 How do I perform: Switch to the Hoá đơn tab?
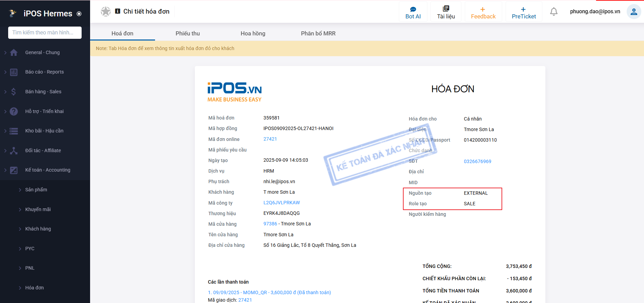[x=122, y=33]
